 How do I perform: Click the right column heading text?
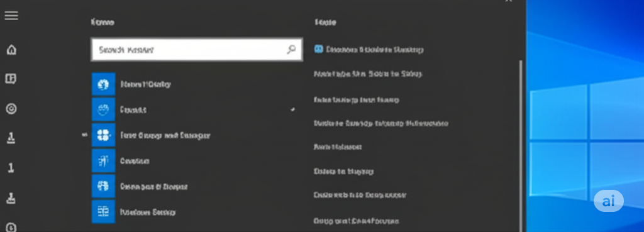325,22
